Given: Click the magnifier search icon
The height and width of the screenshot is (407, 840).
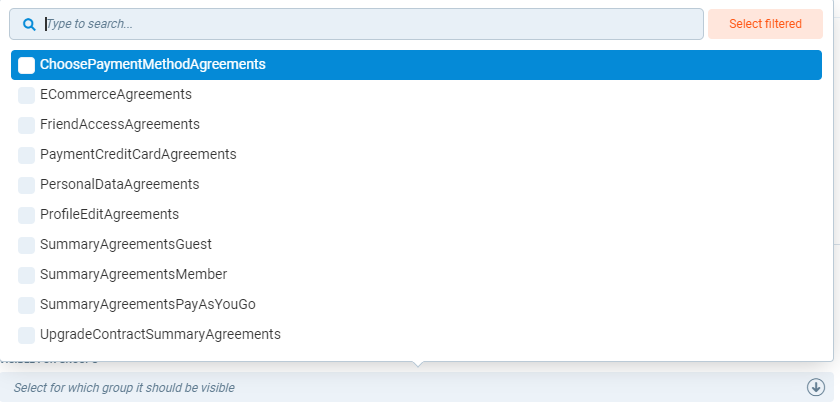Looking at the screenshot, I should 29,24.
